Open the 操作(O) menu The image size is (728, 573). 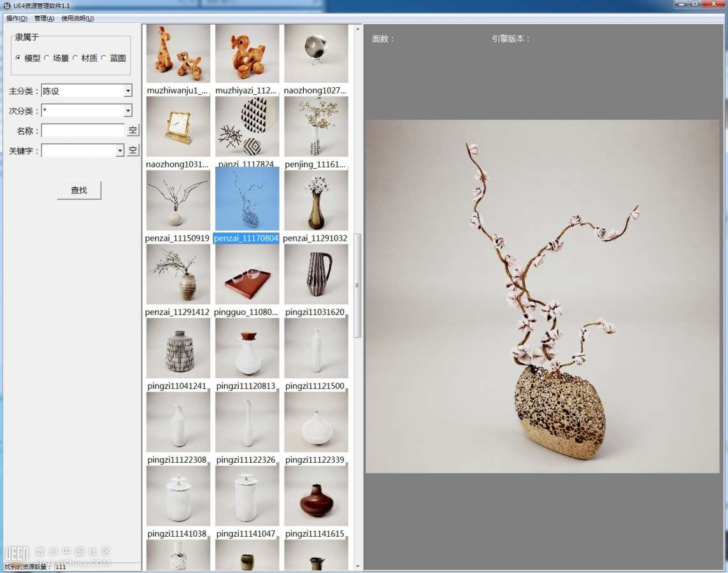coord(17,18)
